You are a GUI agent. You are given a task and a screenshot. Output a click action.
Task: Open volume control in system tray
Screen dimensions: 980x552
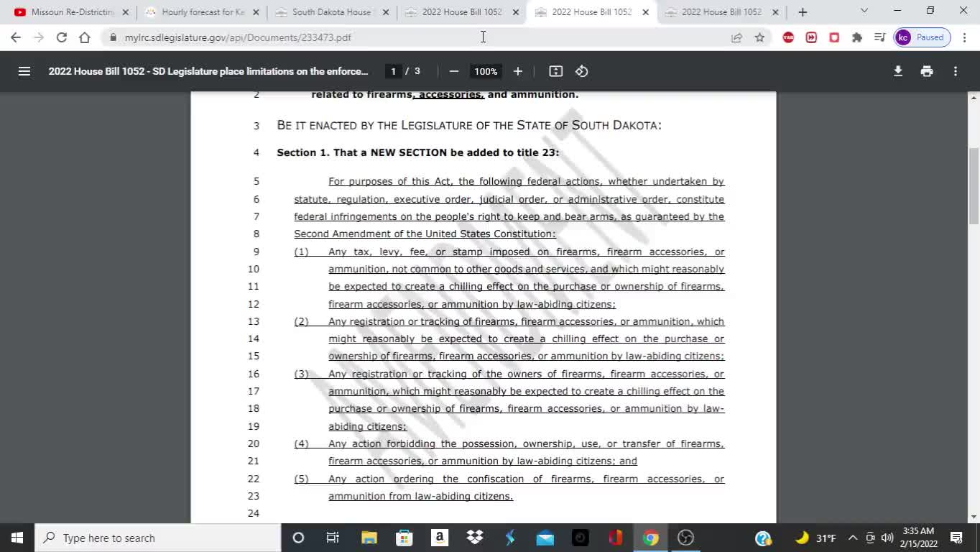tap(887, 538)
